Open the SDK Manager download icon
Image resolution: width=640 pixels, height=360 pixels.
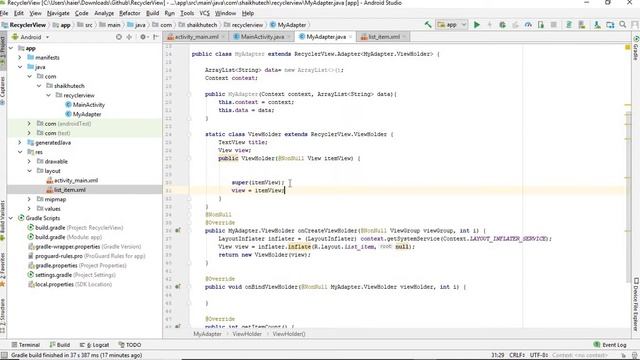(x=597, y=24)
